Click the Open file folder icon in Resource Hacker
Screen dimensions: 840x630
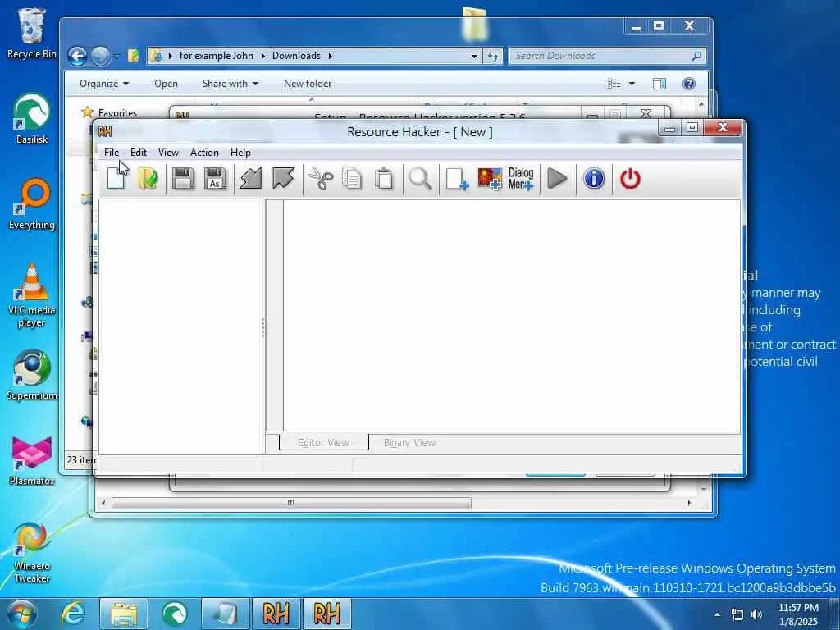[x=148, y=178]
